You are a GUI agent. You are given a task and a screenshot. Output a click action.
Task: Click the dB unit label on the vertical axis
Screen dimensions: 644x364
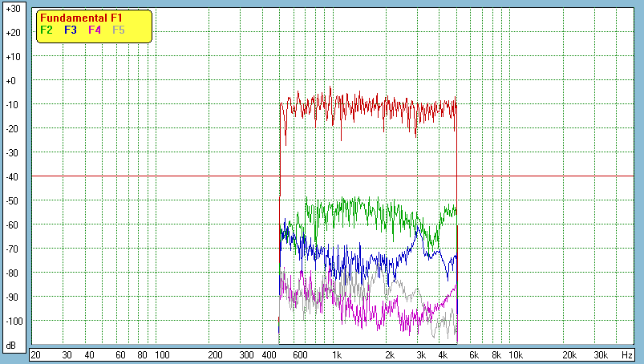pos(12,345)
